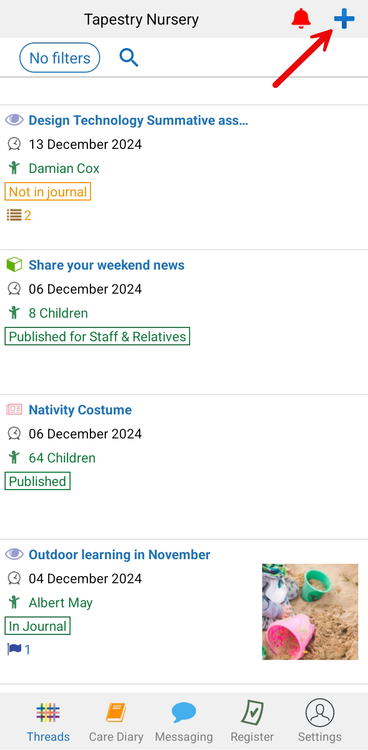368x750 pixels.
Task: Open the No filters selector
Action: [x=59, y=58]
